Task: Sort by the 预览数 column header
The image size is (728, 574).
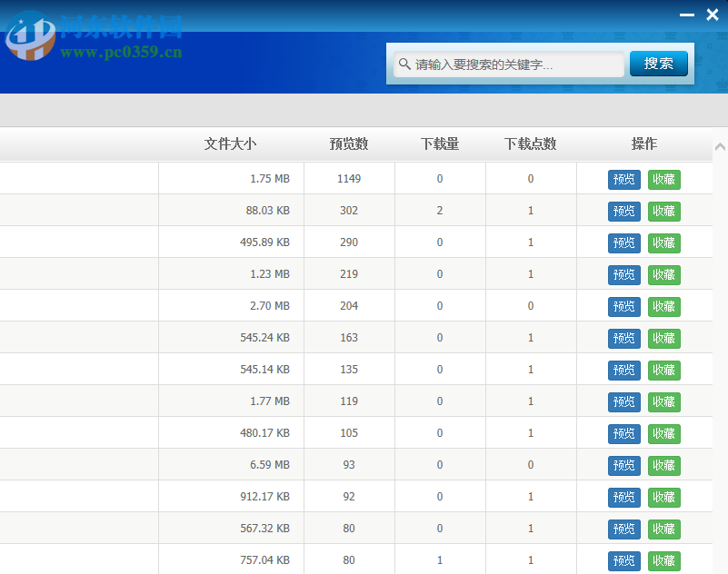Action: [x=348, y=143]
